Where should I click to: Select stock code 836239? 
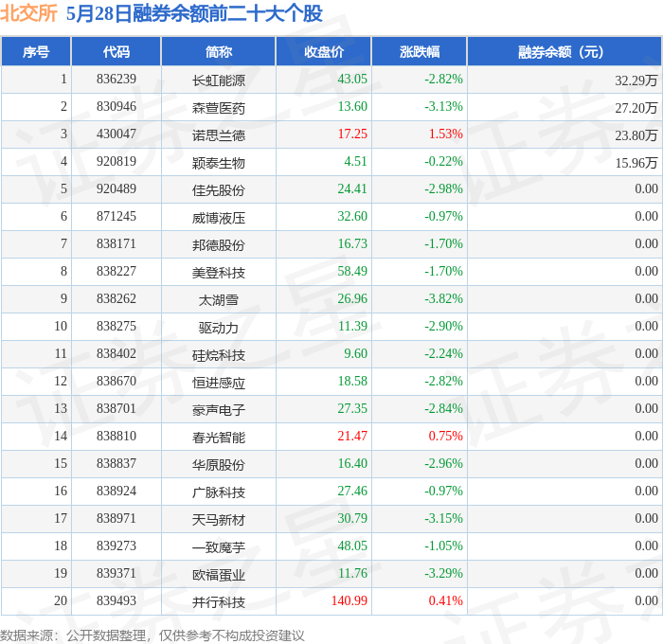point(116,79)
